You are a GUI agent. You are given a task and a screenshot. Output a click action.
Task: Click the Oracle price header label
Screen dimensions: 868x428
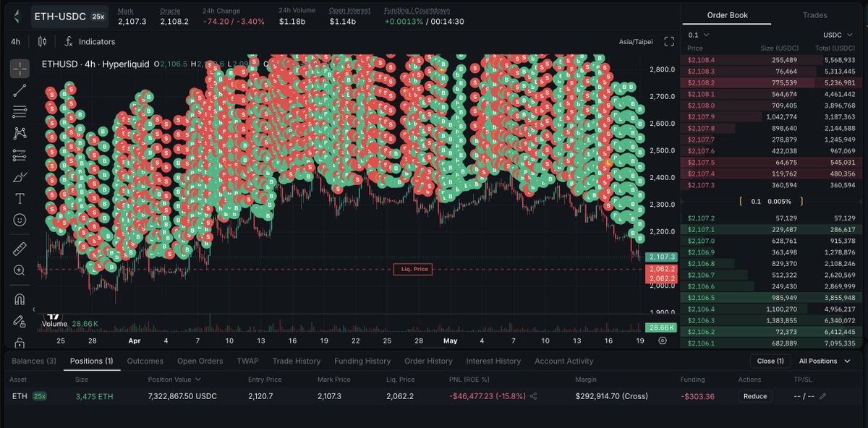(x=171, y=11)
